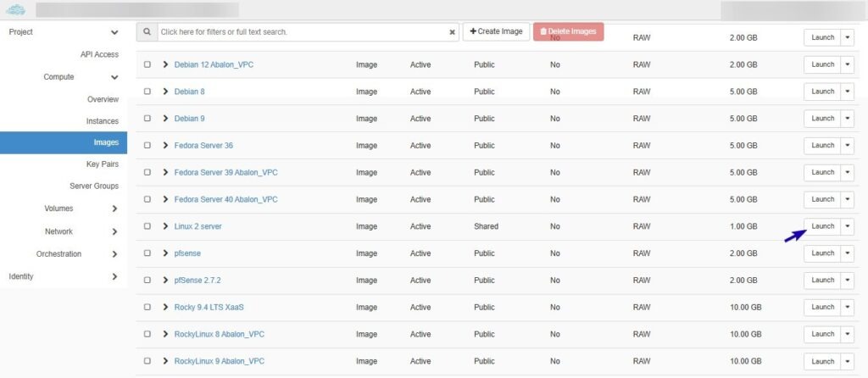The image size is (868, 378).
Task: Tick the checkbox for pfsense
Action: coord(147,253)
